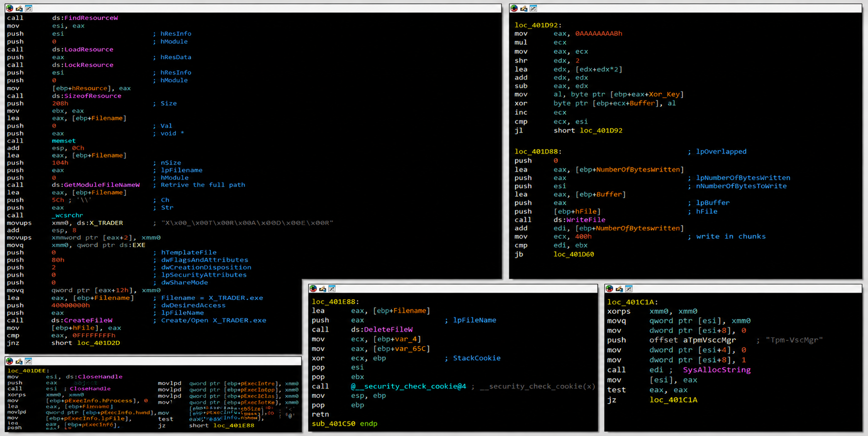Set node color of loc_401C1A block
This screenshot has height=436, width=868.
[609, 288]
